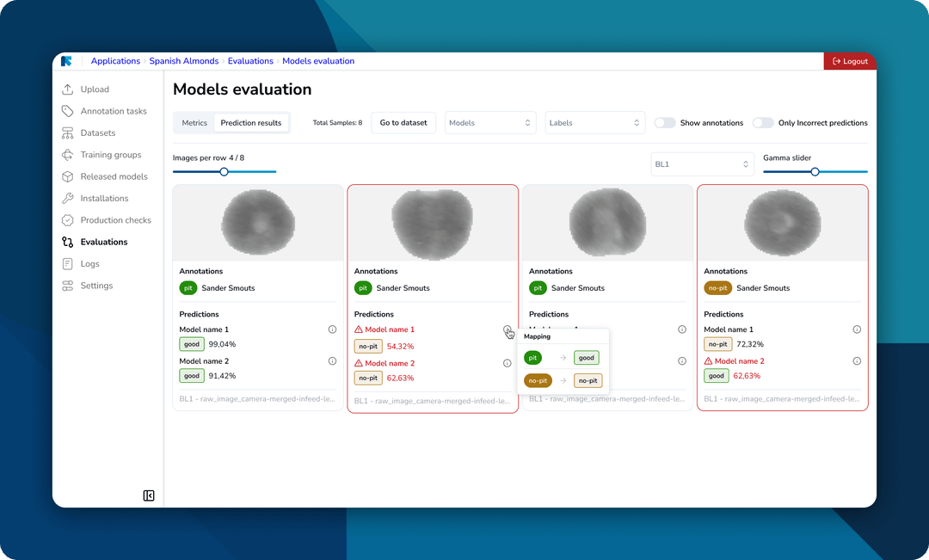This screenshot has height=560, width=929.
Task: Open Production checks
Action: pos(68,219)
